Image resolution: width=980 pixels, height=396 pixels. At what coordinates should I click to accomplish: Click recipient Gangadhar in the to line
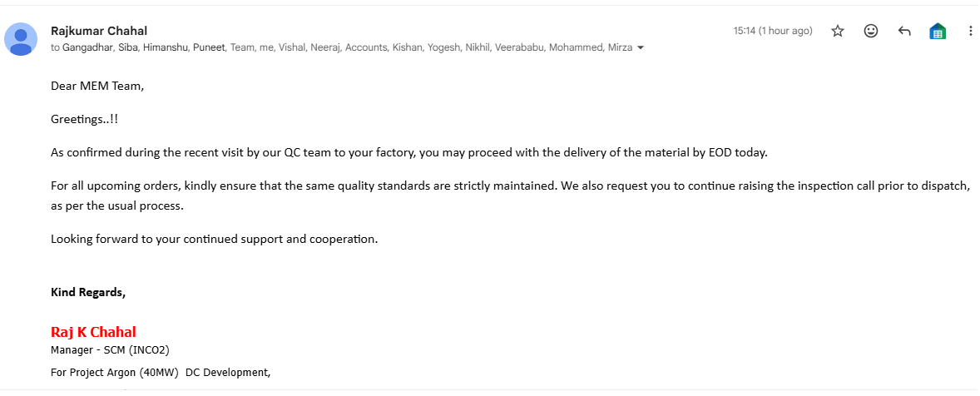pos(87,47)
